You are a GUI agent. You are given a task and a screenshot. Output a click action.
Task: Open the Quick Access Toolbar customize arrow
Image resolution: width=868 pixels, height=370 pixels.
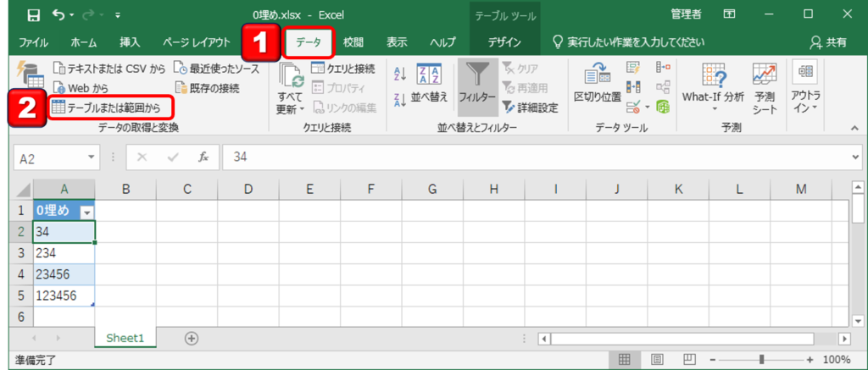click(117, 15)
